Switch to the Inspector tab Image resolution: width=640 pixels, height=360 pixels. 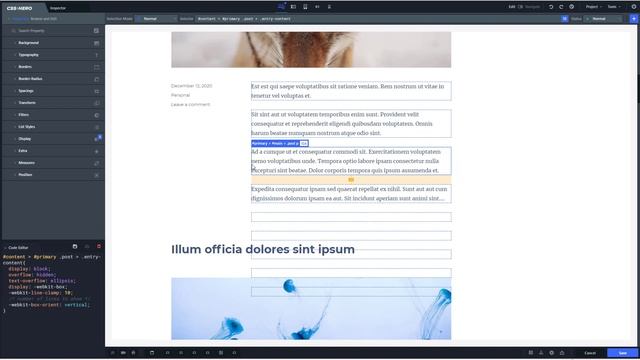coord(58,8)
